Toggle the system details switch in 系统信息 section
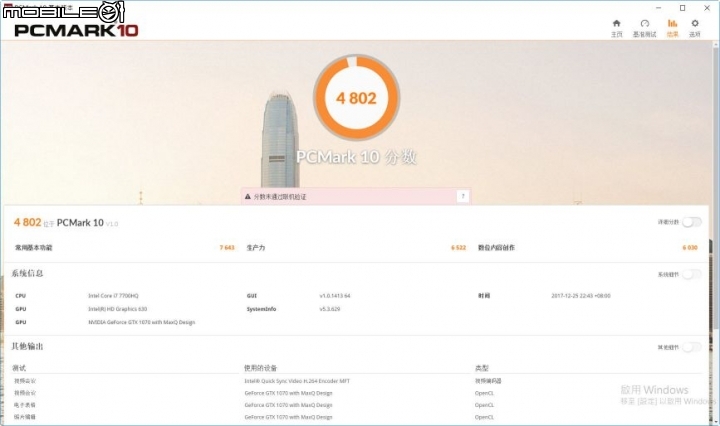 [x=691, y=275]
